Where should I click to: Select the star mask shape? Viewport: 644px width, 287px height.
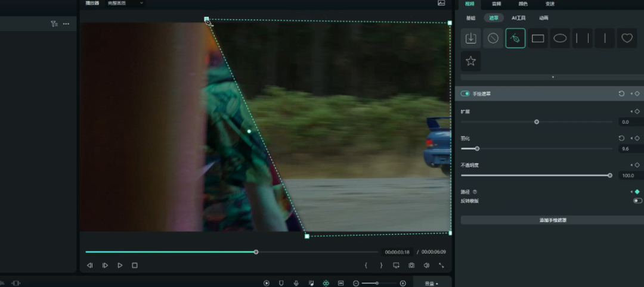(470, 61)
